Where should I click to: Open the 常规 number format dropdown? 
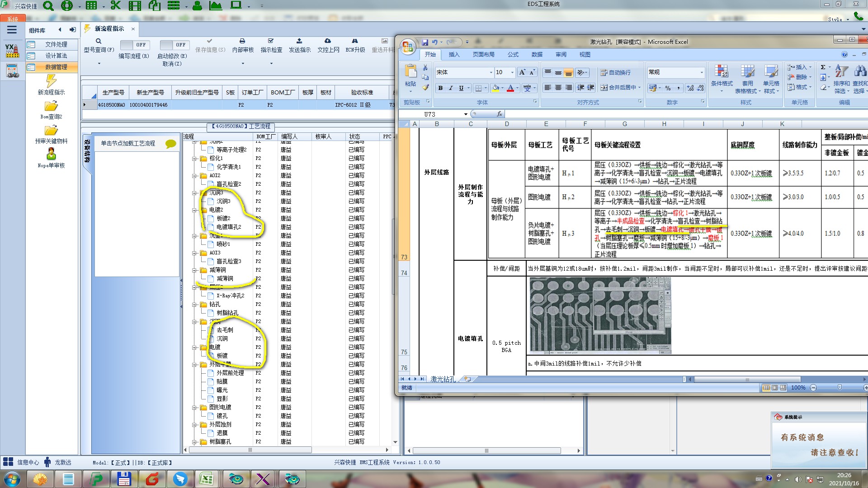(x=702, y=72)
